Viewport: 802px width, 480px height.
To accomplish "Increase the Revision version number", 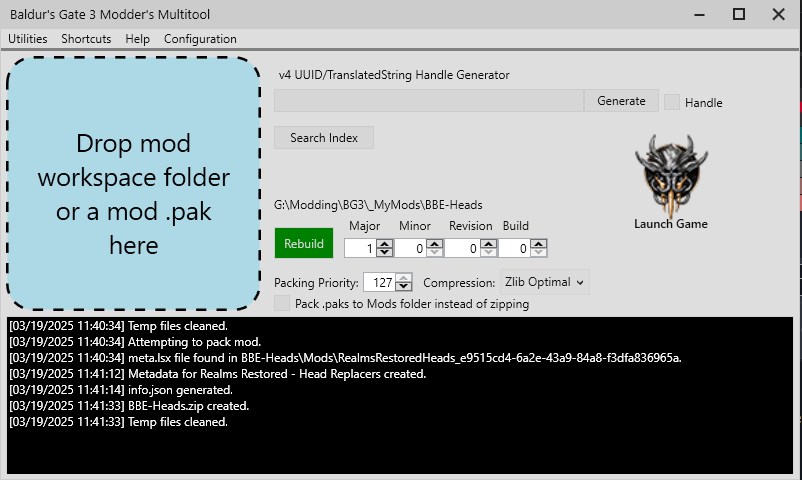I will pos(488,244).
